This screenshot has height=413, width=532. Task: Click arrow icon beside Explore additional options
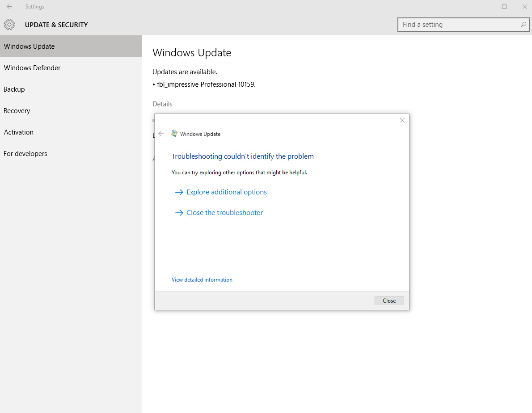[179, 192]
